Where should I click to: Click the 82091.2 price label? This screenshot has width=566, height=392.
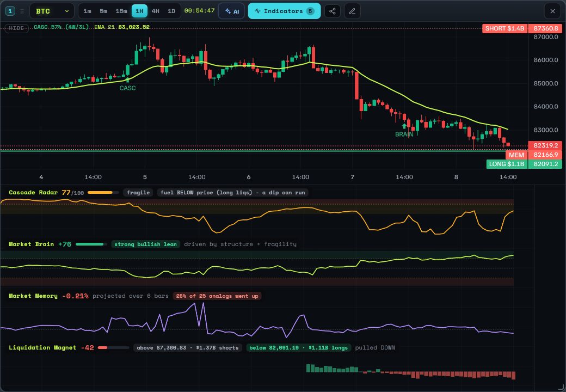[545, 164]
